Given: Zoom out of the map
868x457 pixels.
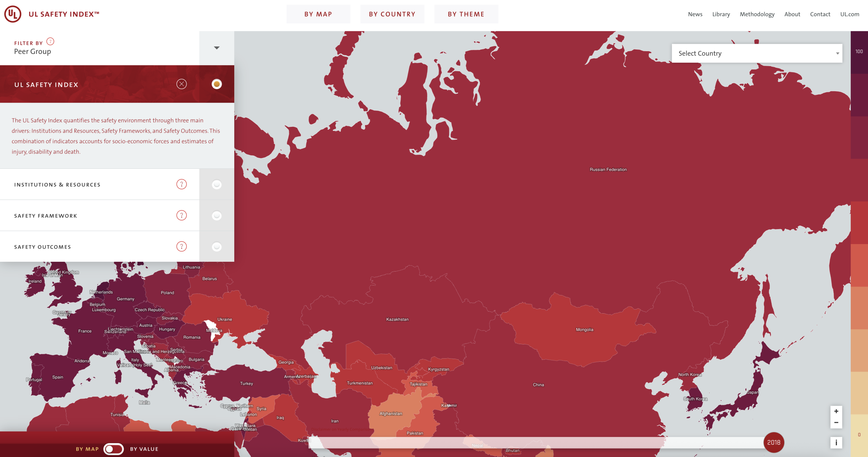Looking at the screenshot, I should click(x=836, y=422).
